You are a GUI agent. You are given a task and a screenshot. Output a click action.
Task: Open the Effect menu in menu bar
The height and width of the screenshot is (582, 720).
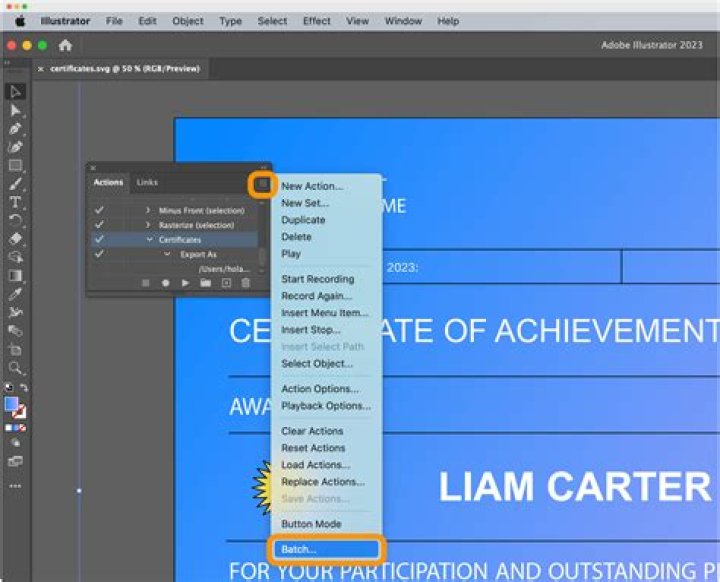click(x=316, y=20)
